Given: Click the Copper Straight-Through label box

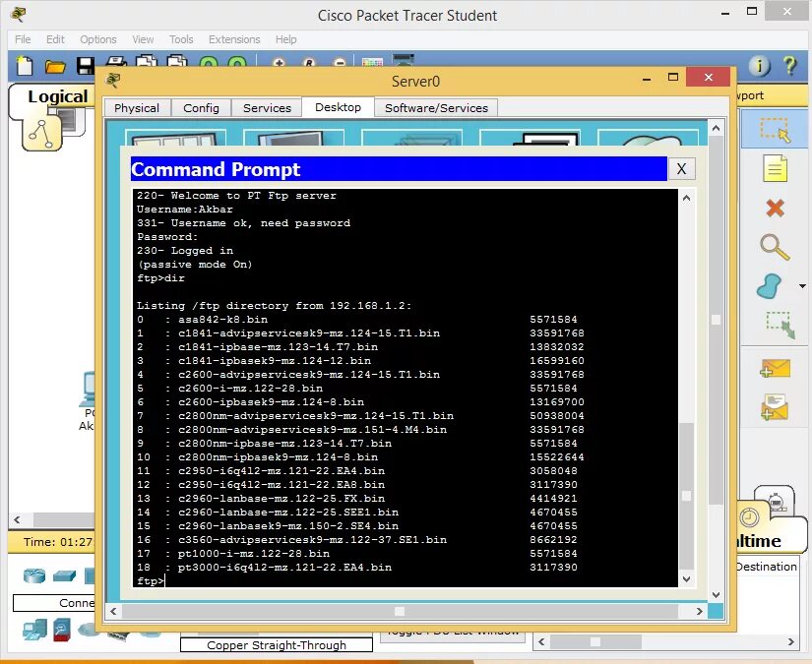Looking at the screenshot, I should [x=277, y=645].
